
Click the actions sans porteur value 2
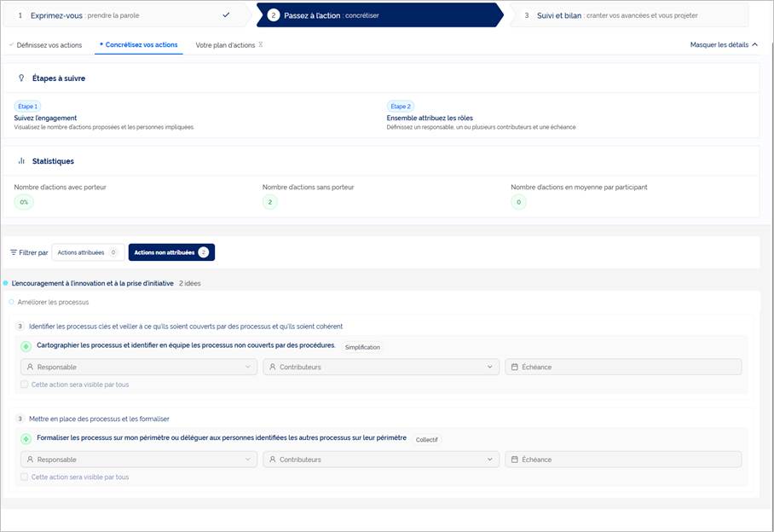pos(270,202)
